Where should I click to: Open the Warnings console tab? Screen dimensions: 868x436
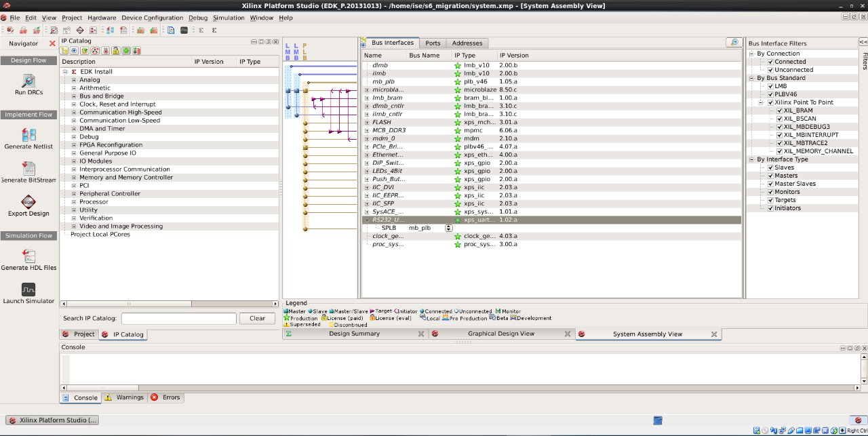tap(124, 397)
